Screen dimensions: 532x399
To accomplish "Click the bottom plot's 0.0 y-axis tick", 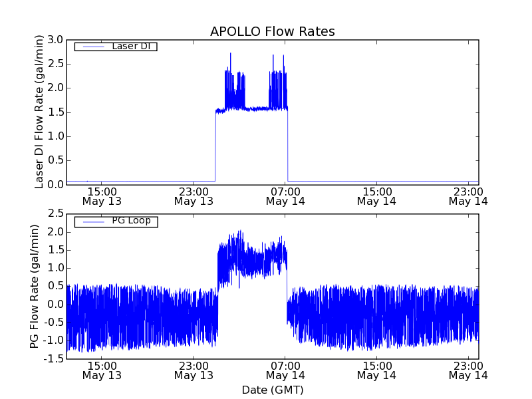I will click(x=55, y=305).
